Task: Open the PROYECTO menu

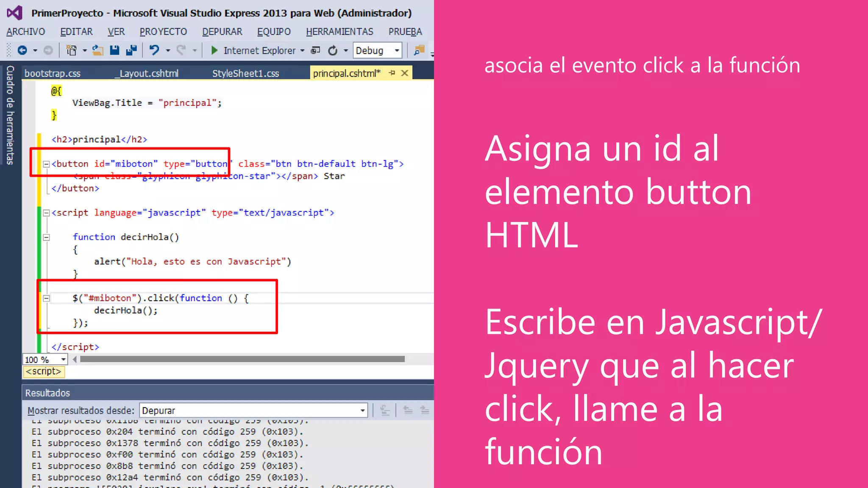Action: point(163,32)
